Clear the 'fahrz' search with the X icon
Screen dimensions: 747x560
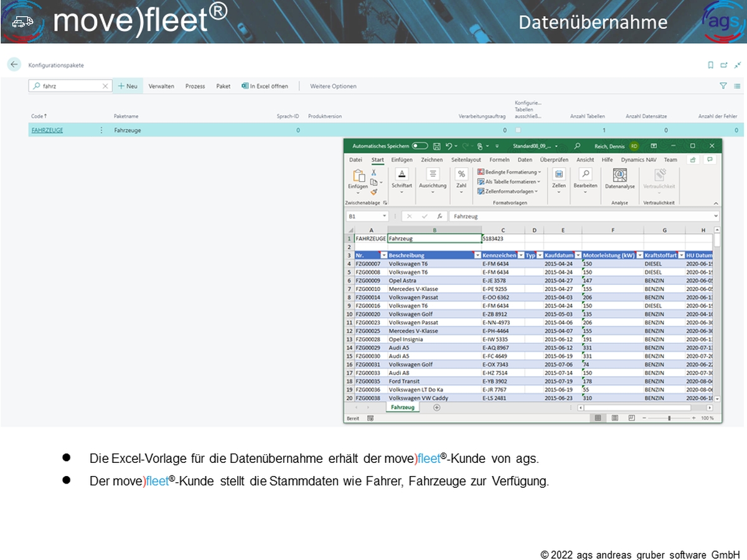pos(105,86)
